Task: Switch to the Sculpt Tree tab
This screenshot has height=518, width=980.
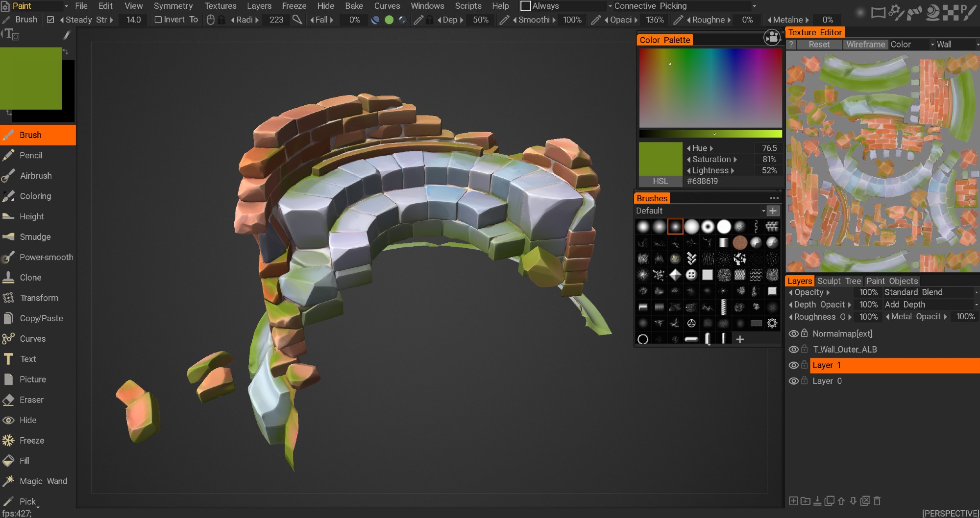Action: coord(838,281)
